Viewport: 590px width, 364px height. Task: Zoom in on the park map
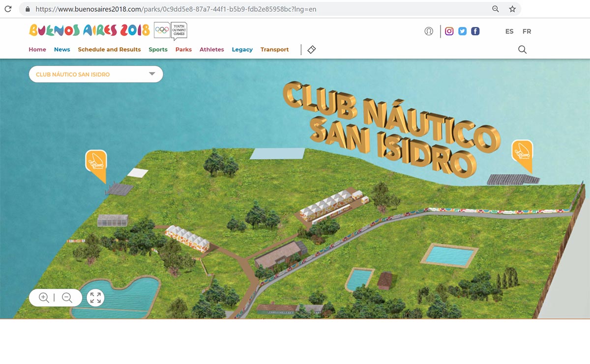[x=44, y=297]
